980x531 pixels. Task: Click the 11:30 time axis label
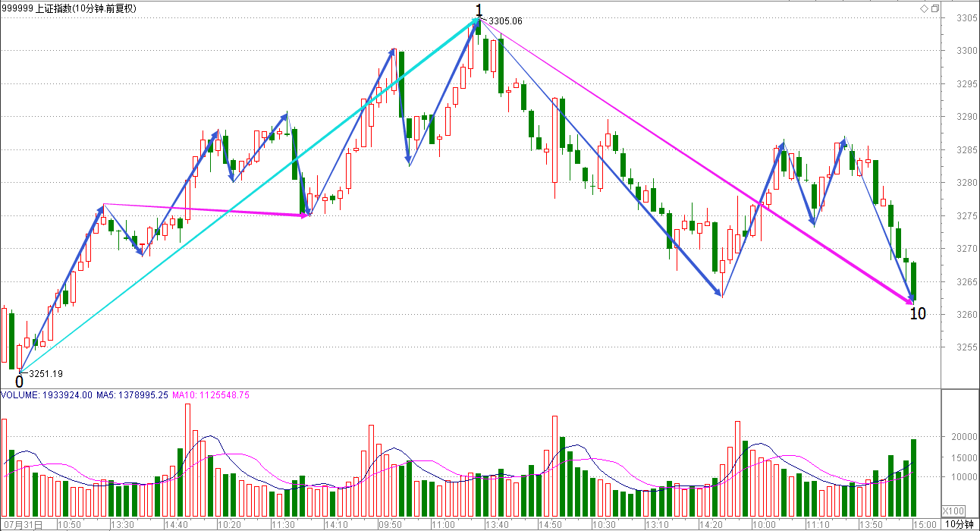[x=283, y=524]
